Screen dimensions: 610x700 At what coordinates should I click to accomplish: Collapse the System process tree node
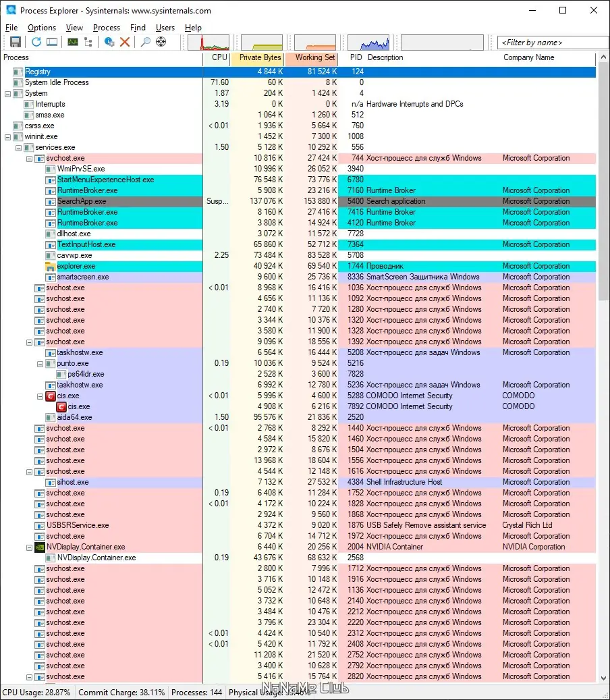[7, 94]
